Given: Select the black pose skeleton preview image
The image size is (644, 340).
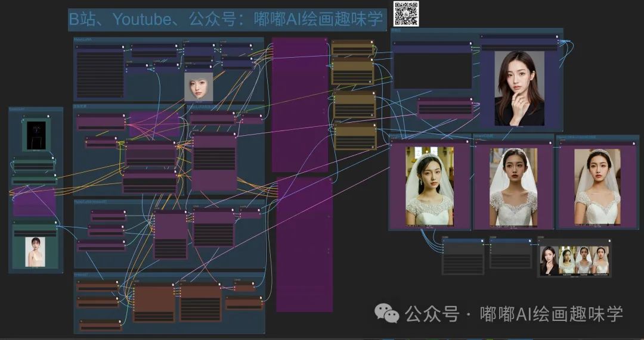Looking at the screenshot, I should tap(36, 135).
